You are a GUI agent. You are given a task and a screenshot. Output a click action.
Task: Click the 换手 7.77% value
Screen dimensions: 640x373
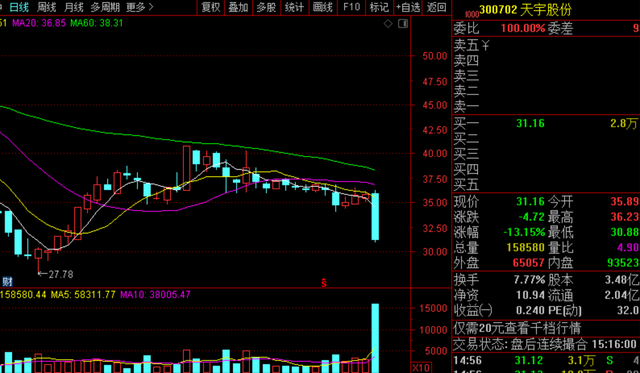529,280
